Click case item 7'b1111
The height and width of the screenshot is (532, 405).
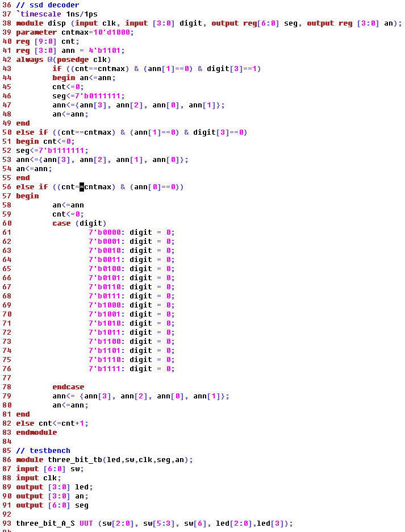tap(131, 369)
